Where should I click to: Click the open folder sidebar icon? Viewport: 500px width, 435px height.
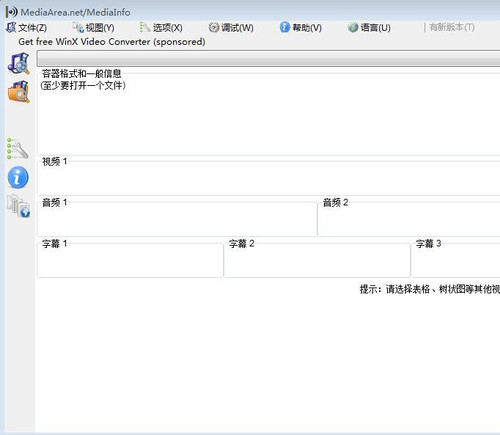pos(19,92)
